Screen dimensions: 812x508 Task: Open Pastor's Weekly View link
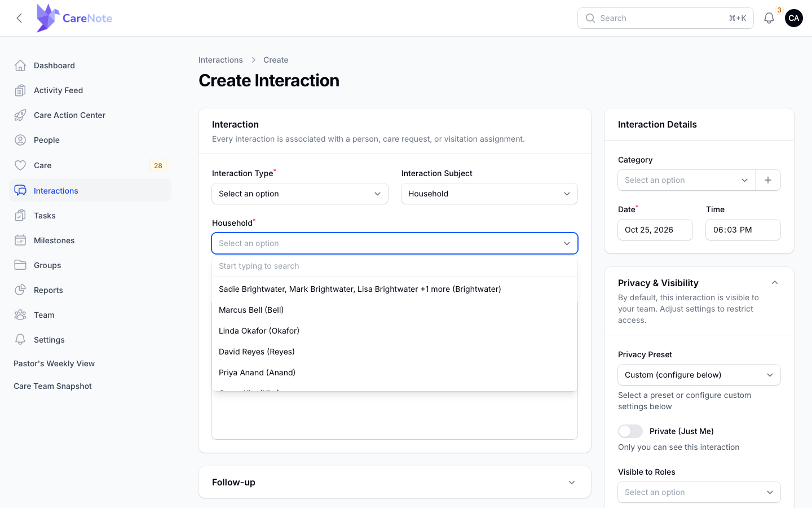(x=54, y=364)
